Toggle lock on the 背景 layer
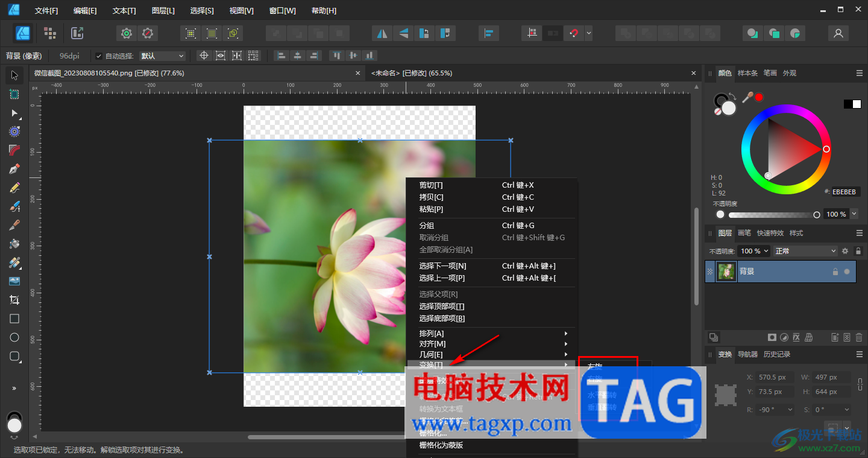 click(835, 272)
